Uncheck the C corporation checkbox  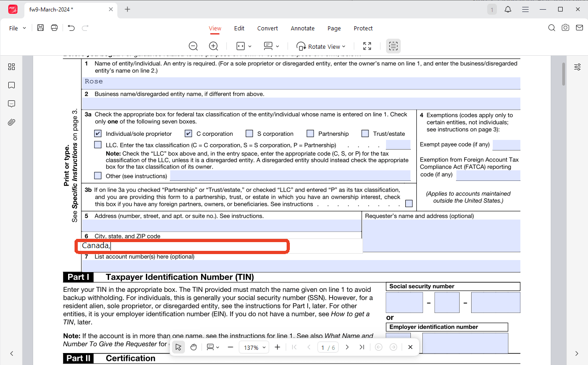[188, 133]
